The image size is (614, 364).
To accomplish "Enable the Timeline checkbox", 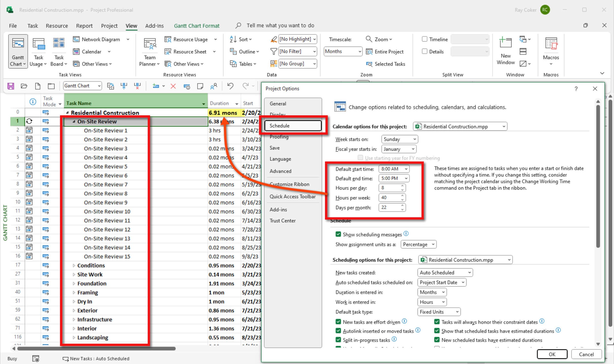I will coord(424,39).
